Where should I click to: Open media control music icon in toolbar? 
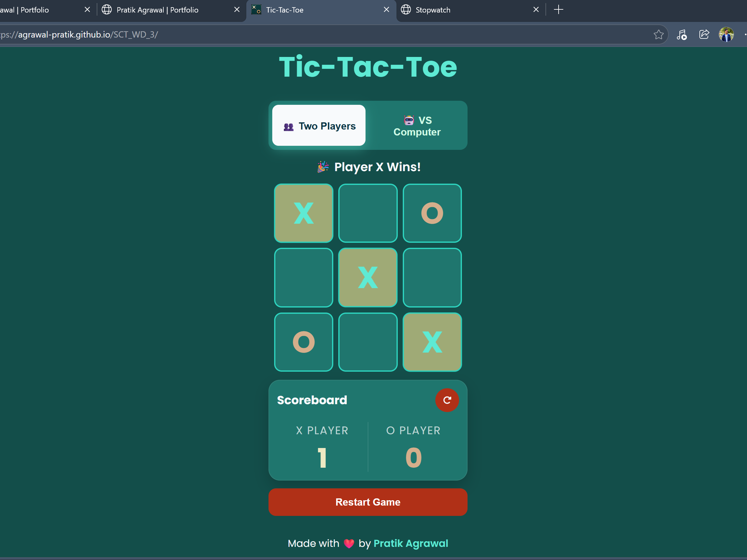[682, 34]
